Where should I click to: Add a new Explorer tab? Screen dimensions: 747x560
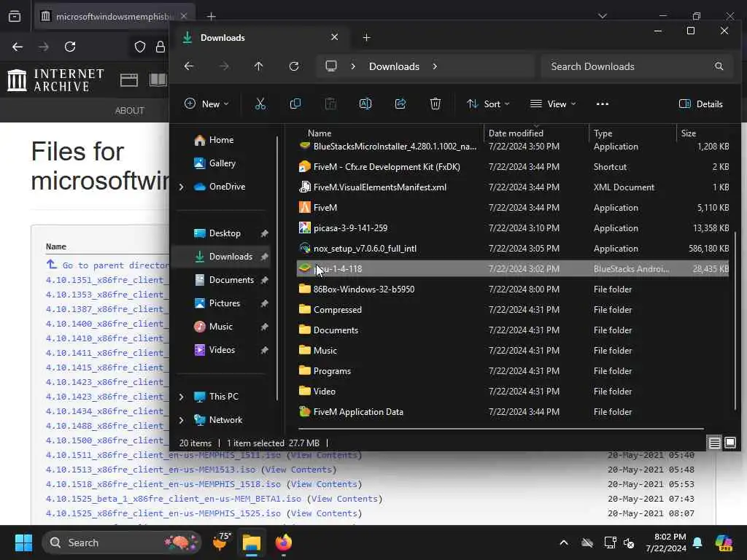pos(367,38)
